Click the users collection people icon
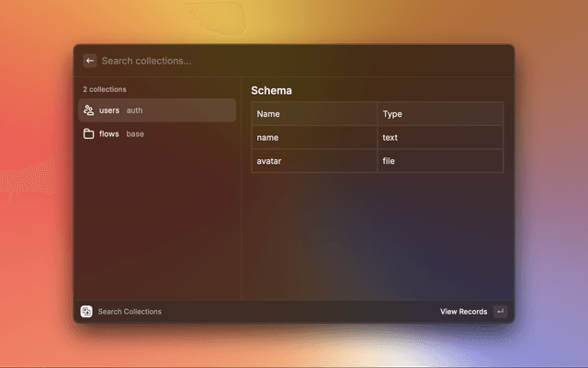Viewport: 588px width, 368px height. [x=88, y=110]
